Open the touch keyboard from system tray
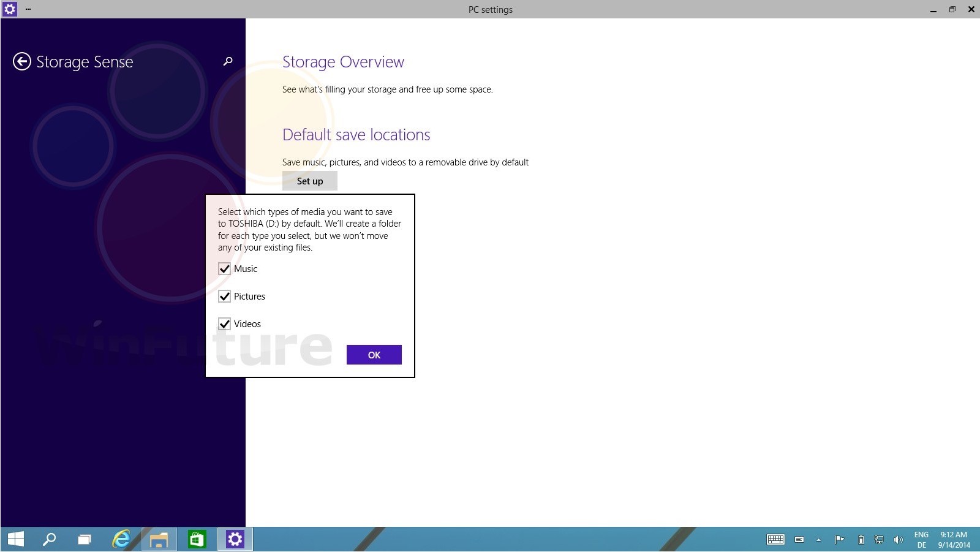 [775, 540]
